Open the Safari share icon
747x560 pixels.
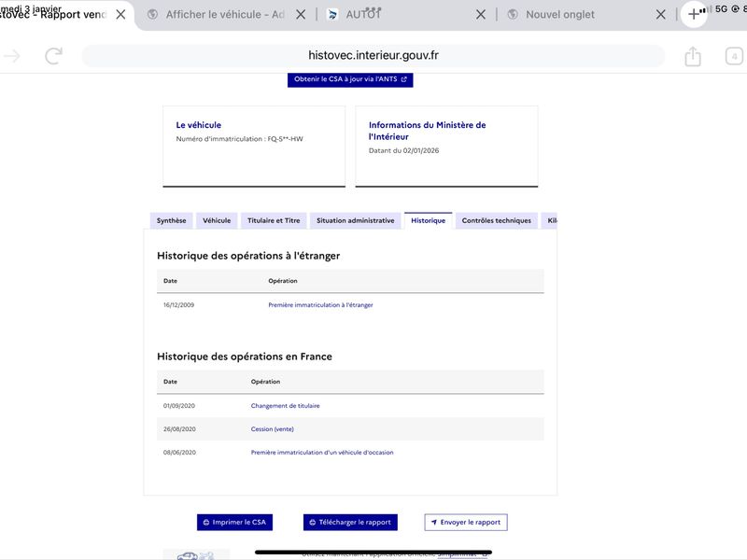(692, 57)
